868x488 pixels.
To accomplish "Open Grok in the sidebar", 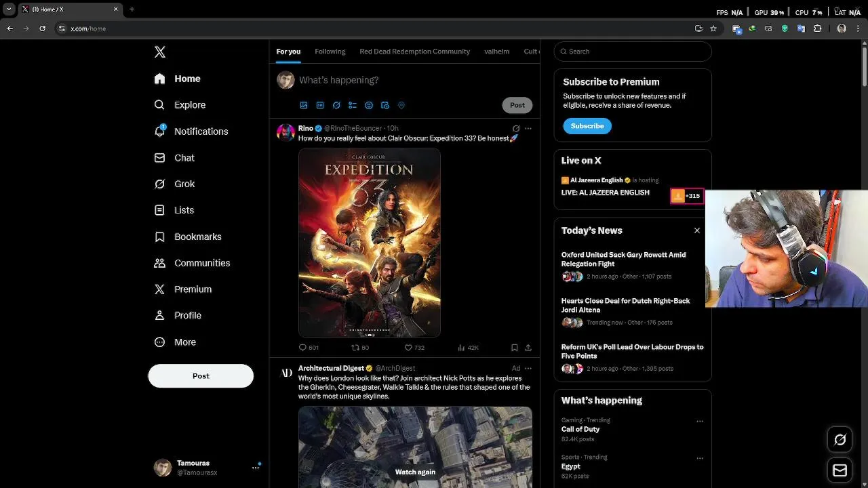I will [x=174, y=184].
